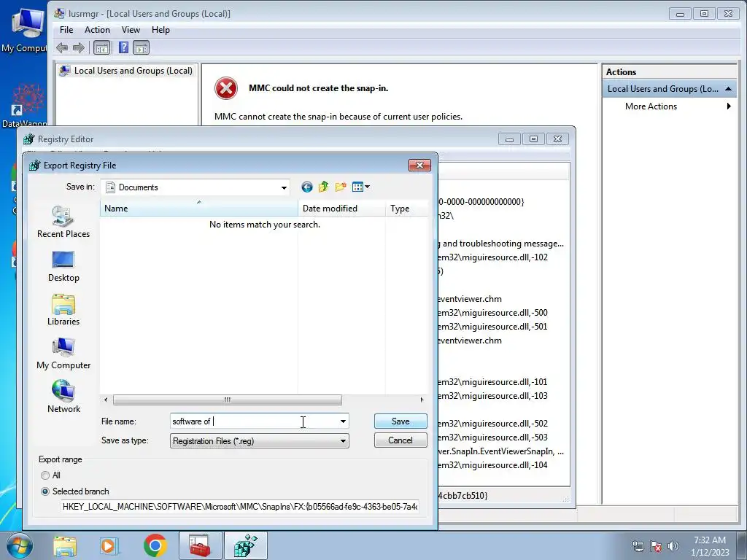747x560 pixels.
Task: Sort files by the Name column
Action: (x=198, y=208)
